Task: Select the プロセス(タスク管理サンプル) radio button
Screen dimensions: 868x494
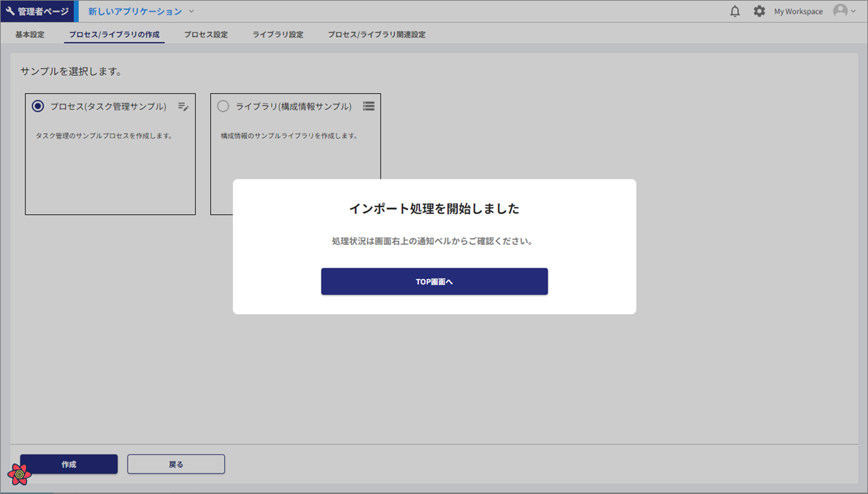Action: click(x=38, y=107)
